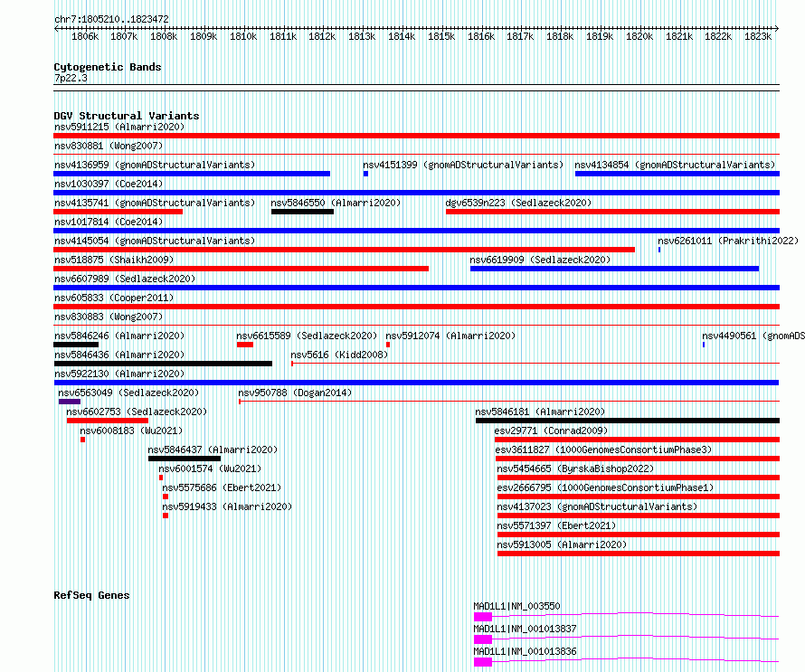Click the small nsv6261011 blue marker
This screenshot has height=672, width=805.
659,250
